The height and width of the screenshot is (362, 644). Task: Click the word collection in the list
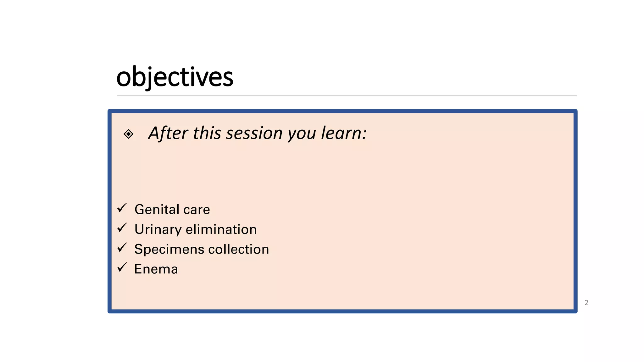239,249
